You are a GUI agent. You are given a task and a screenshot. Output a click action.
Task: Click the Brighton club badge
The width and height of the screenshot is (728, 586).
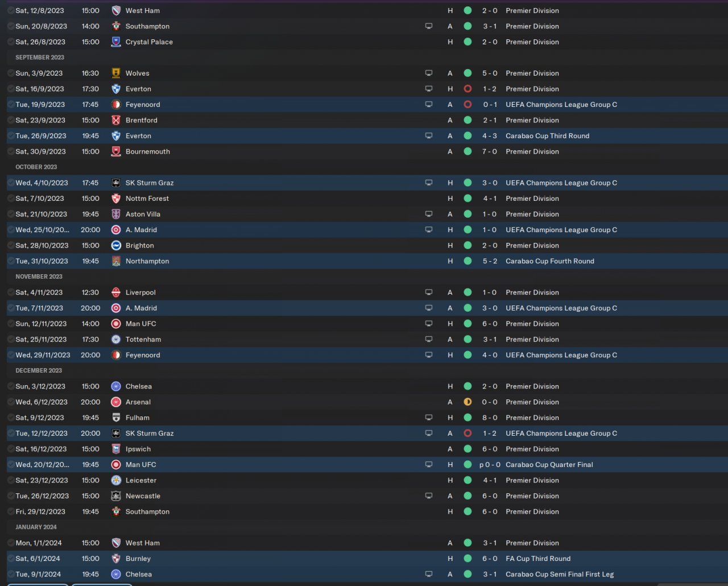click(116, 246)
